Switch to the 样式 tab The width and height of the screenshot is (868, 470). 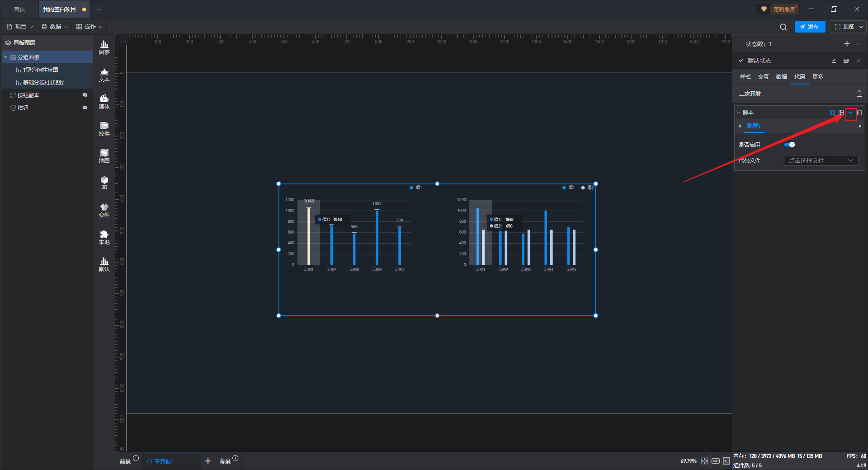pyautogui.click(x=745, y=77)
